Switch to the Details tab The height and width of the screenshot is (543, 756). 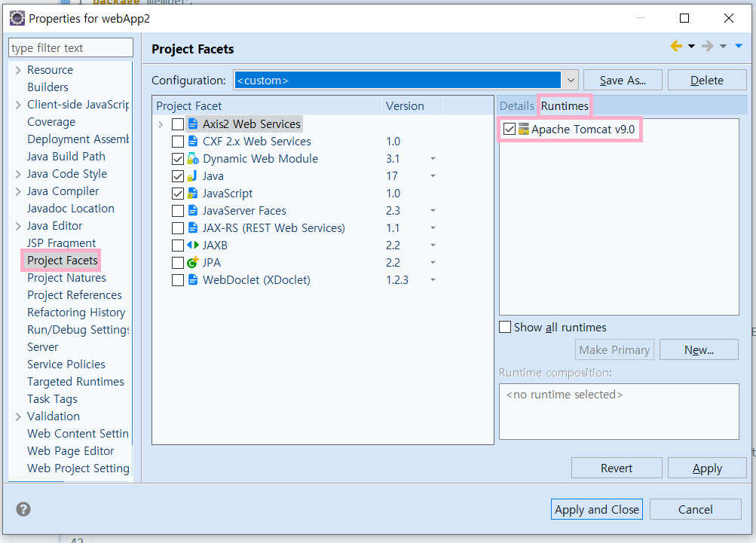click(x=516, y=105)
